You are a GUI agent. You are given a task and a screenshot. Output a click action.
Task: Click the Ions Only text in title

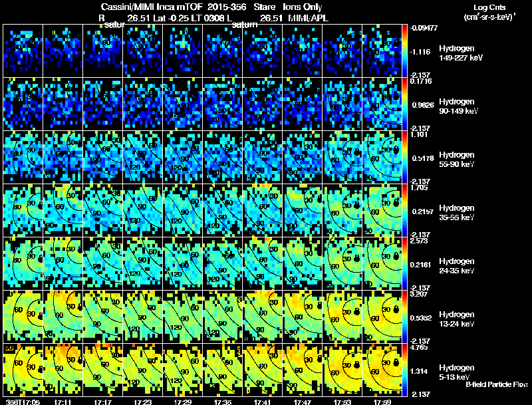click(x=303, y=7)
